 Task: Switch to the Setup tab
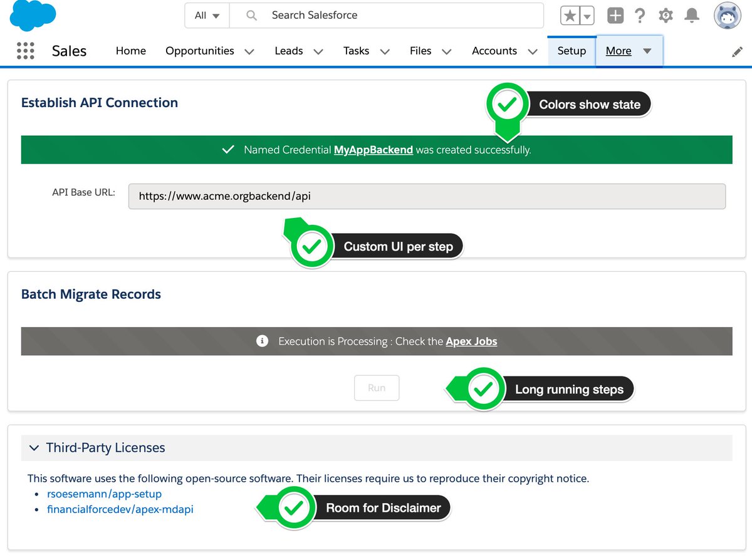point(572,51)
